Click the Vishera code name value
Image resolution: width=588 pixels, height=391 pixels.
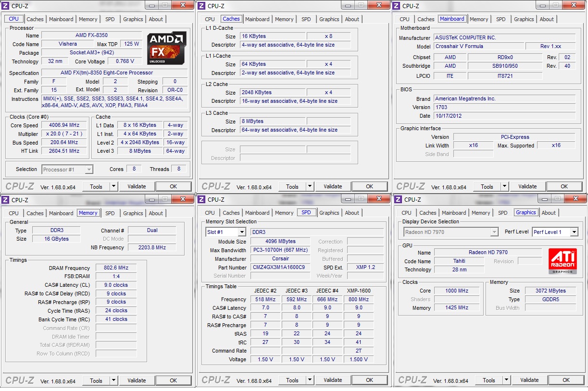click(67, 44)
